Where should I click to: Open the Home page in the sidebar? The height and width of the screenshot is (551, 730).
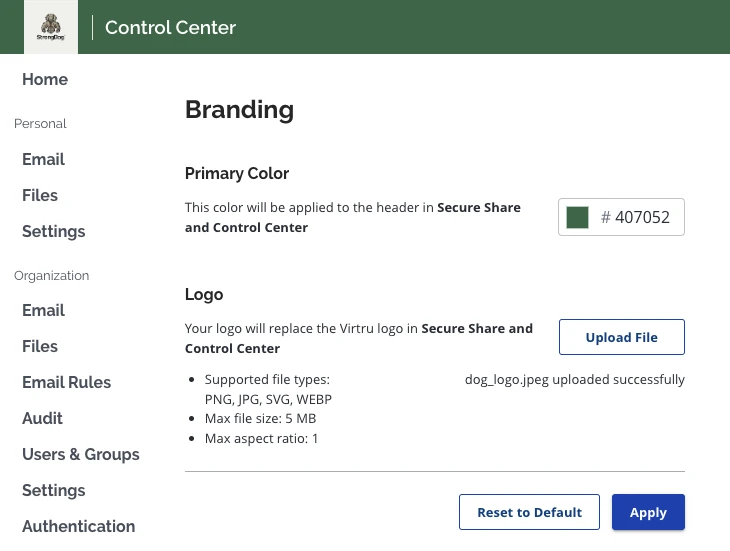click(45, 80)
